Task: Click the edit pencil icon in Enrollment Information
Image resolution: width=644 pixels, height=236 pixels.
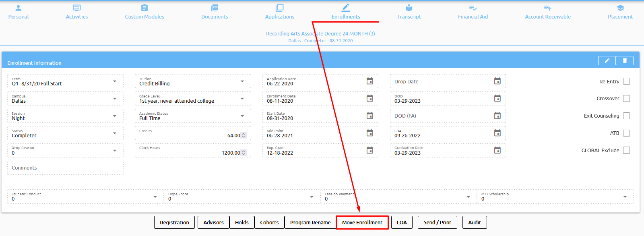Action: pos(607,61)
